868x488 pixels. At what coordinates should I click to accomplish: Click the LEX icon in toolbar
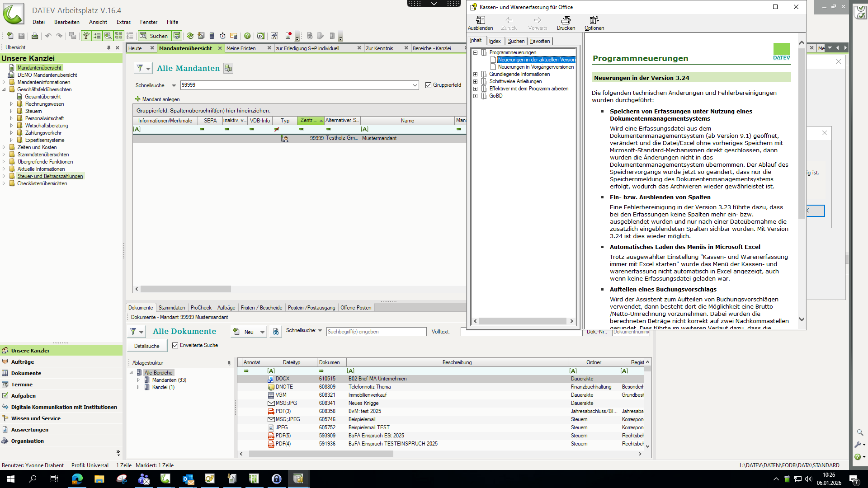[x=260, y=36]
